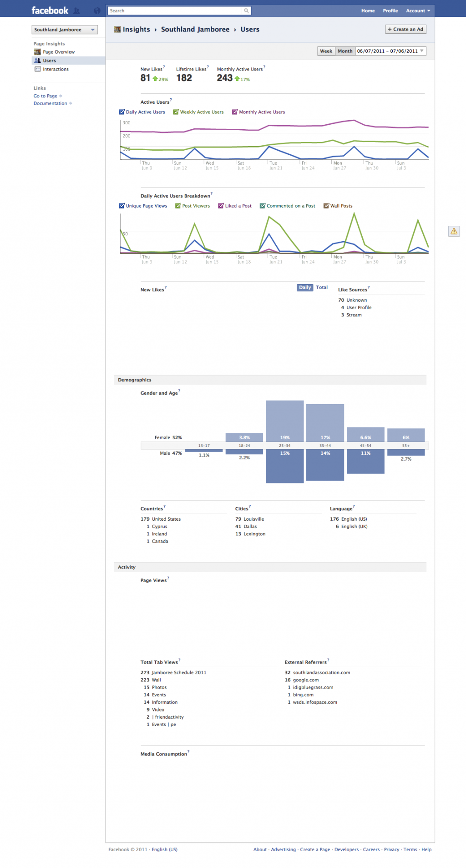Toggle Weekly Active Users checkbox
Viewport: 466px width, 868px height.
tap(176, 112)
